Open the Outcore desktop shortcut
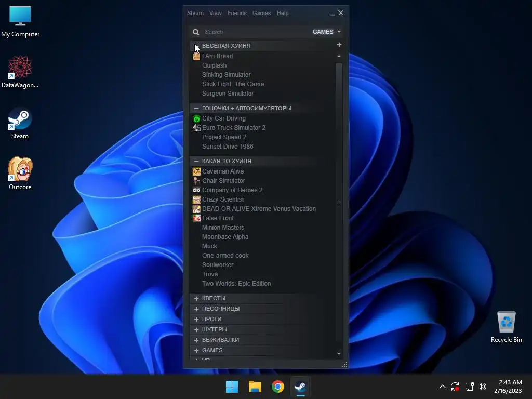This screenshot has height=399, width=532. pos(20,174)
